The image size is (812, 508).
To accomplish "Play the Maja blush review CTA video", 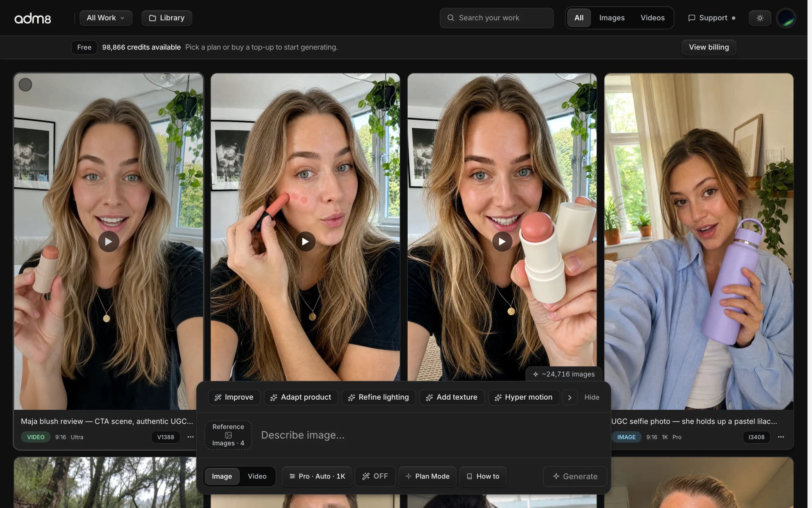I will click(x=109, y=242).
